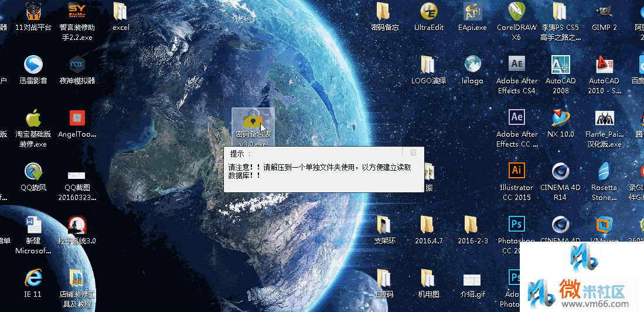
Task: Launch Illustrator CC 2015
Action: [x=517, y=182]
